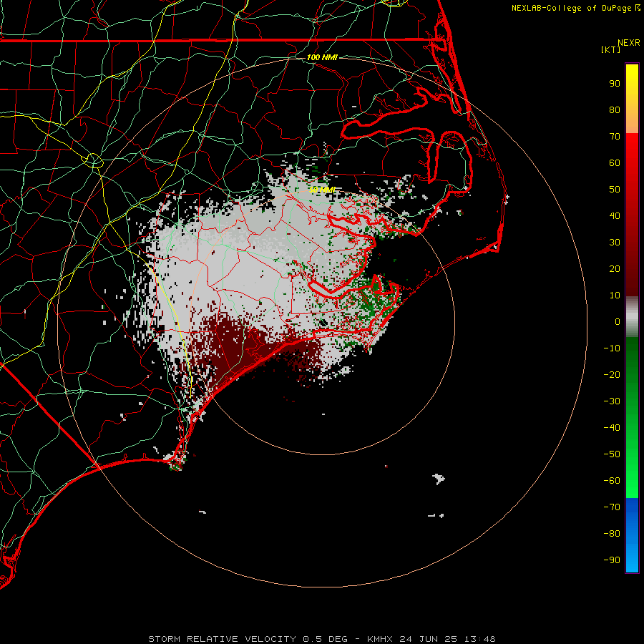Select the -90 value on the velocity scale
Image resolution: width=644 pixels, height=644 pixels.
(612, 560)
